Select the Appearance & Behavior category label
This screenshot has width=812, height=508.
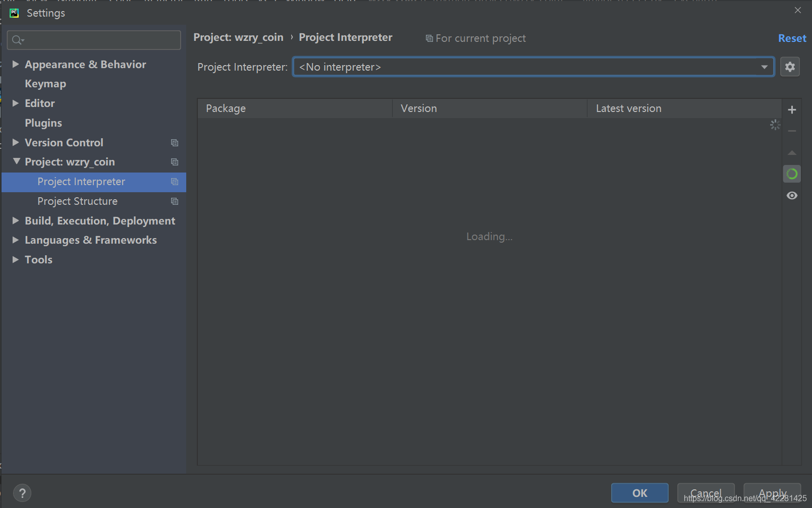coord(85,64)
